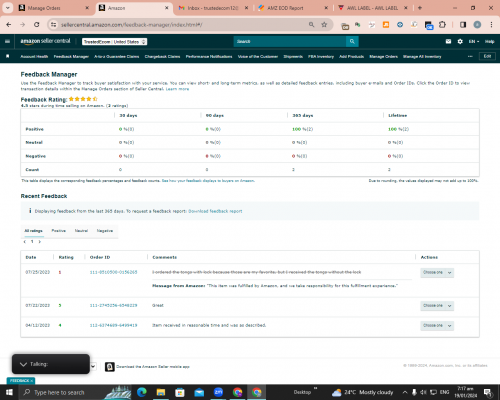Click the zoom magnifier icon in address bar
This screenshot has width=500, height=400.
[x=311, y=25]
